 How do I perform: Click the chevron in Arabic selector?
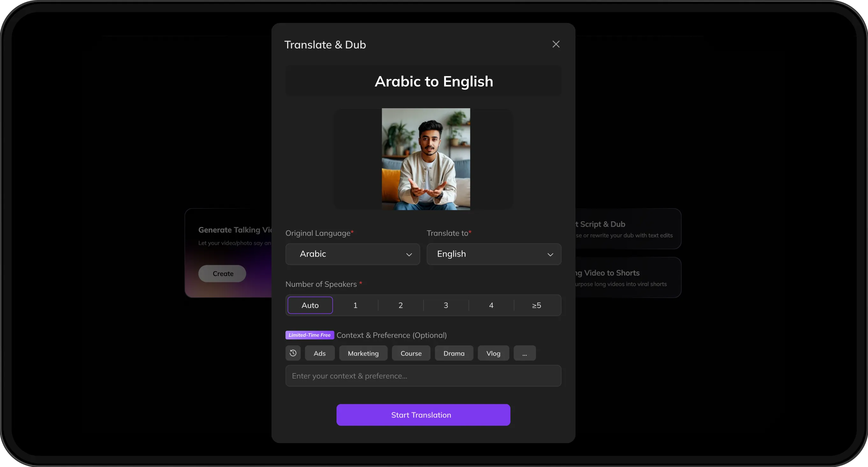pyautogui.click(x=409, y=255)
